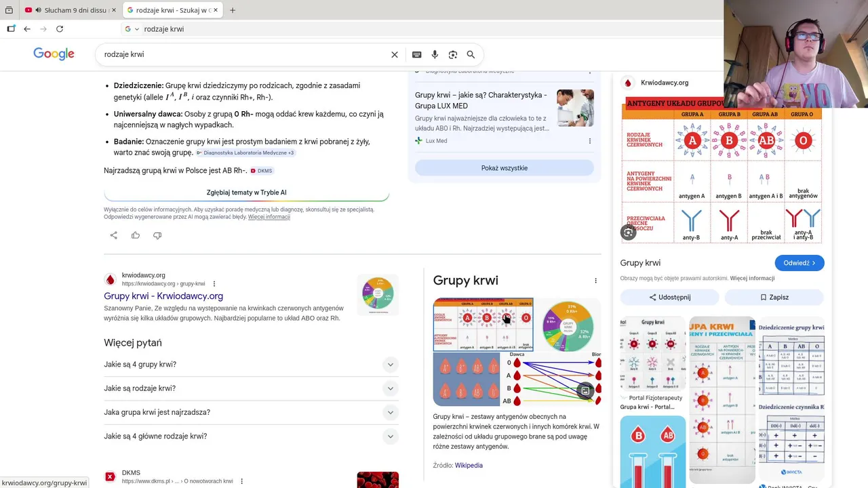Open 'Więcej informacji' link under AI answer
The image size is (868, 488).
pos(269,217)
